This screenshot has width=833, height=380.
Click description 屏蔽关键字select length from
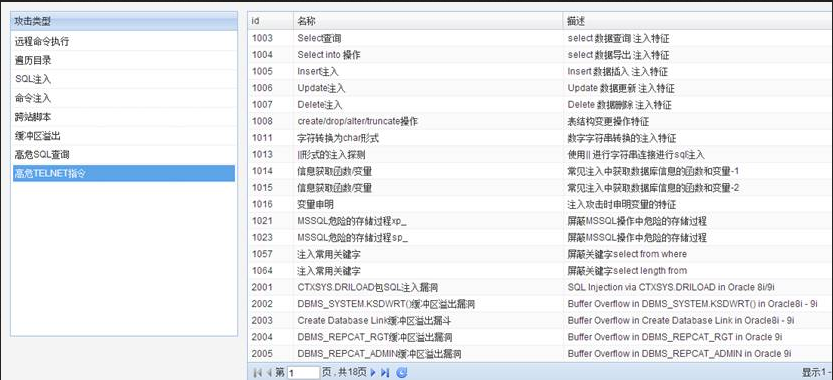(x=627, y=271)
